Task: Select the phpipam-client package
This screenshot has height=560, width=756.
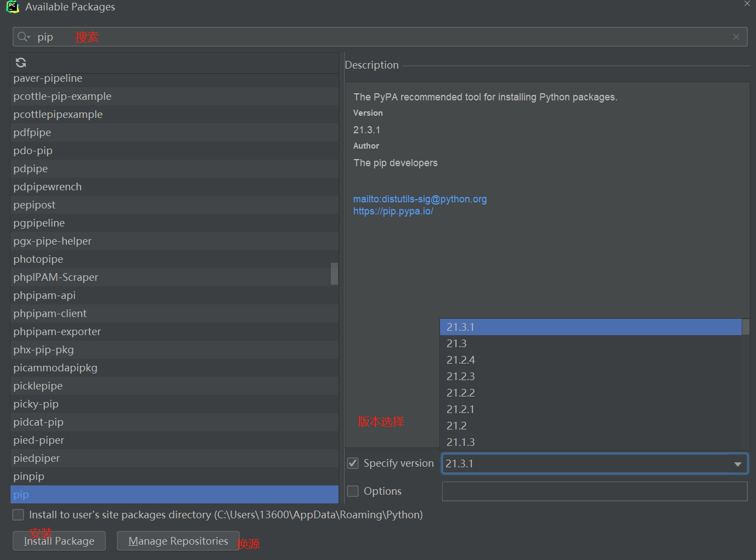Action: click(x=174, y=314)
